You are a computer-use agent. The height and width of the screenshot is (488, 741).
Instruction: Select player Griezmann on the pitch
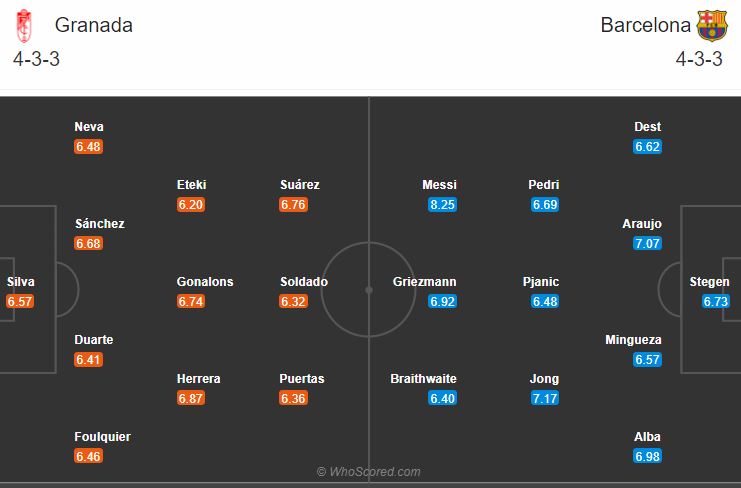(424, 282)
